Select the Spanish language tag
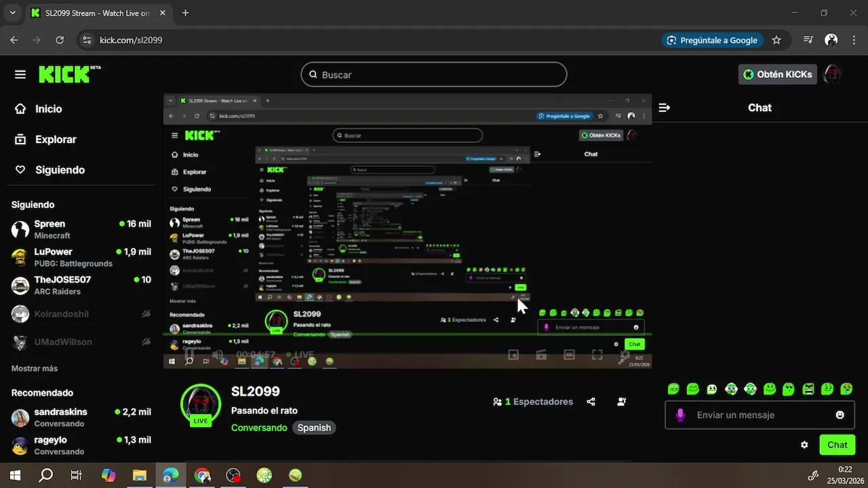The height and width of the screenshot is (488, 868). click(314, 428)
